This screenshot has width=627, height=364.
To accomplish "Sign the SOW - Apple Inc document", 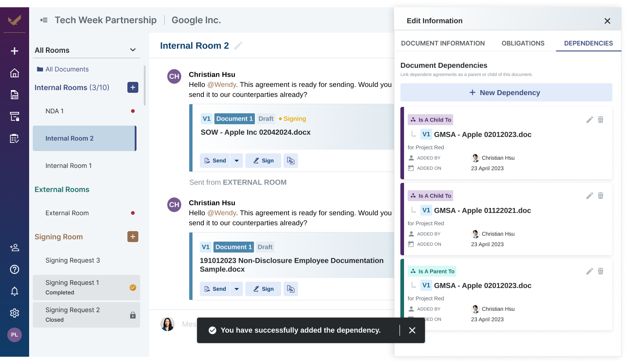I will pyautogui.click(x=263, y=161).
